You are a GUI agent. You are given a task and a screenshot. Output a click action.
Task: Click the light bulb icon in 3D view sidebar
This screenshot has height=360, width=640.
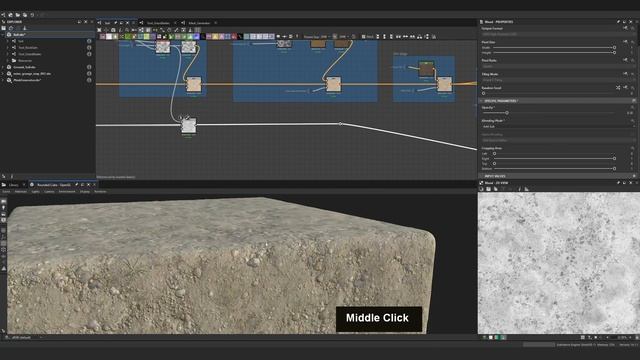4,208
